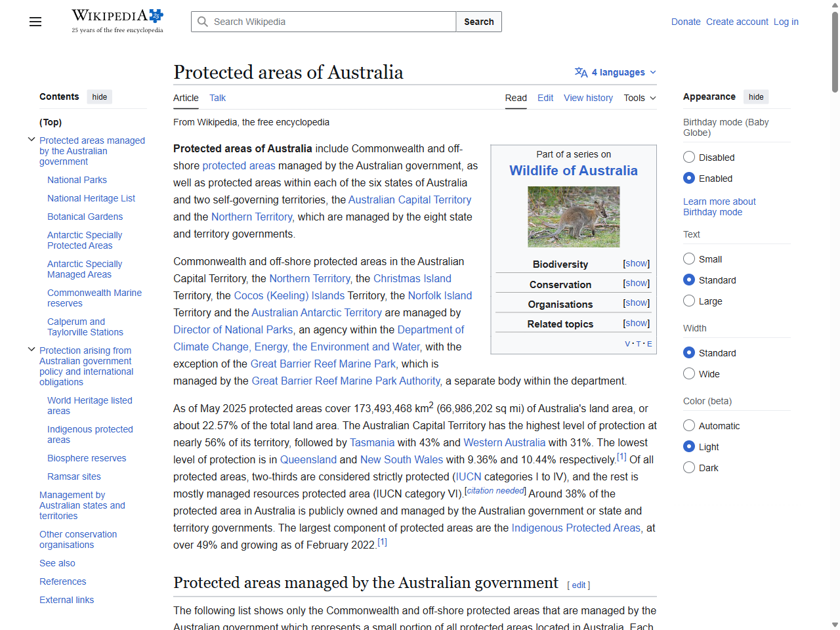The image size is (840, 630).
Task: Open the Edit tab
Action: tap(545, 98)
